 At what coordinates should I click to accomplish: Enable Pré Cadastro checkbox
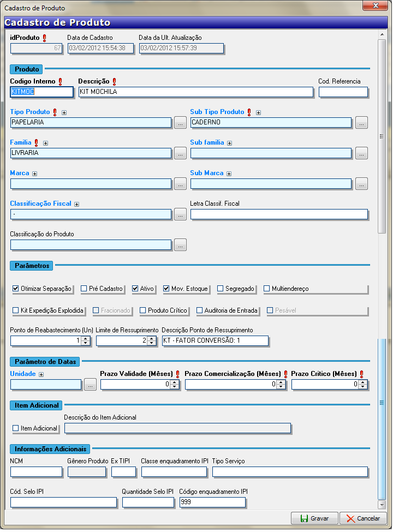pos(84,289)
